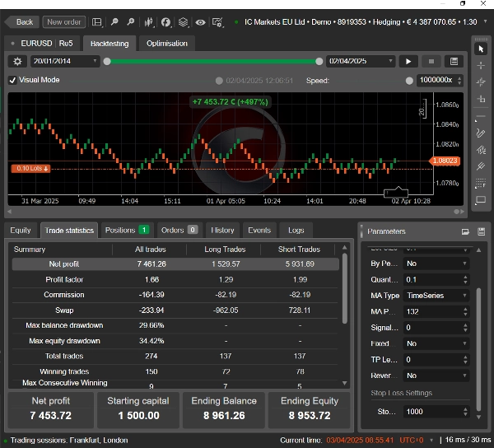Click the 02/04/2025 12:06:51 progress marker
Image resolution: width=494 pixels, height=448 pixels.
tap(219, 81)
